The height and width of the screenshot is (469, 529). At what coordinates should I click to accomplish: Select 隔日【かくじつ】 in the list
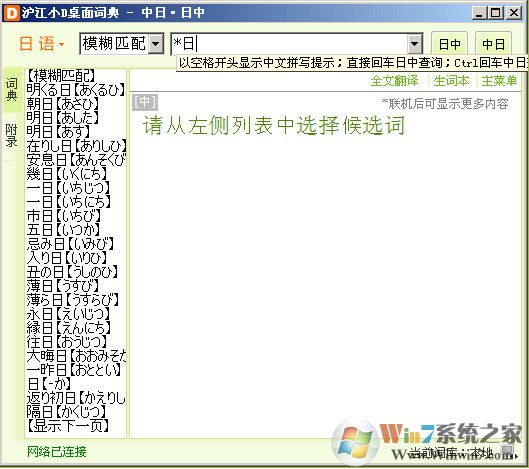pos(66,412)
